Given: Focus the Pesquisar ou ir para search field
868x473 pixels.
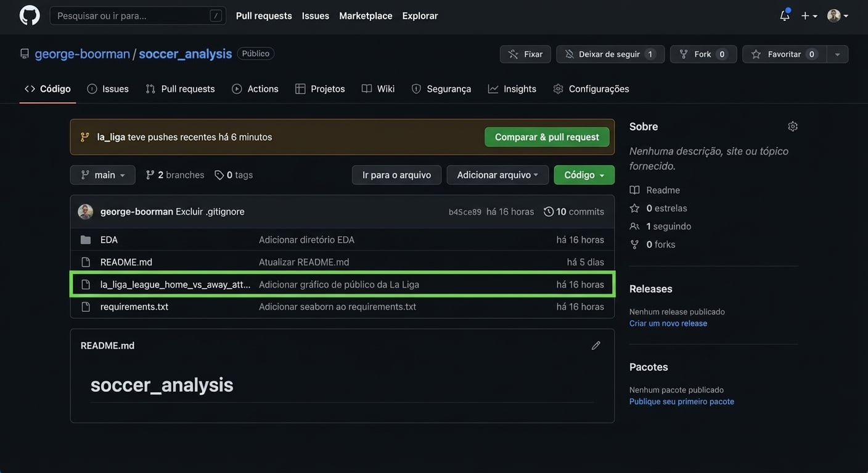Looking at the screenshot, I should pyautogui.click(x=138, y=15).
